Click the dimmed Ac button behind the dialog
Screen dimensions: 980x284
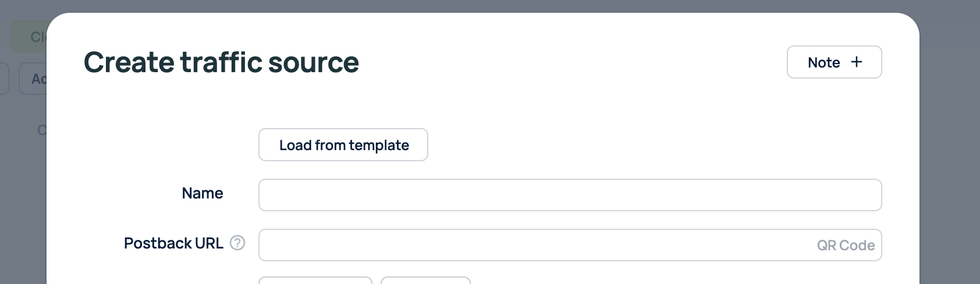34,79
